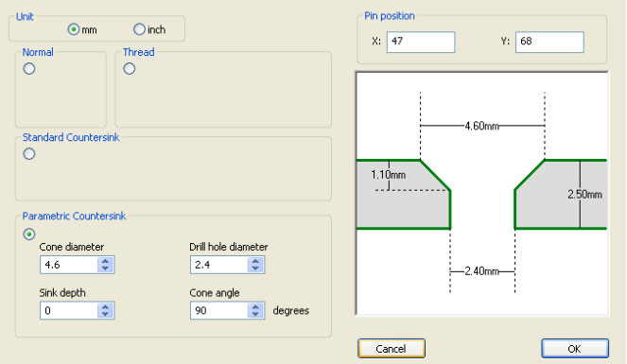Click the Pin position Y field
The image size is (627, 364).
[x=549, y=42]
